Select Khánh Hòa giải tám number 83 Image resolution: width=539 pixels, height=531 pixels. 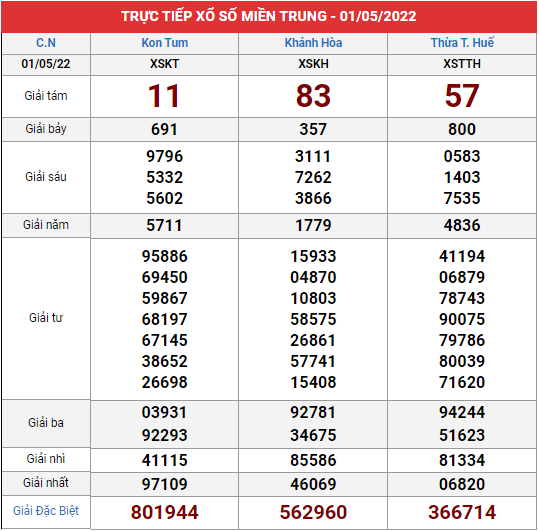[313, 96]
